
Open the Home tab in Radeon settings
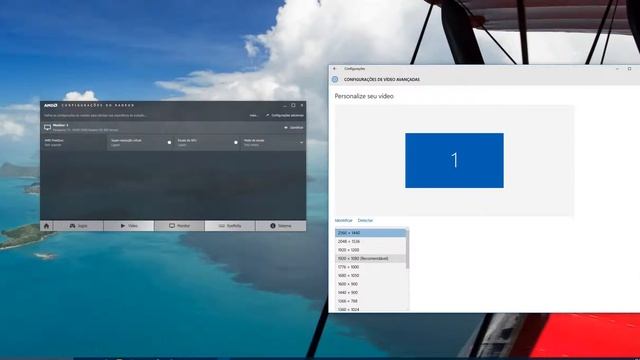[x=47, y=226]
